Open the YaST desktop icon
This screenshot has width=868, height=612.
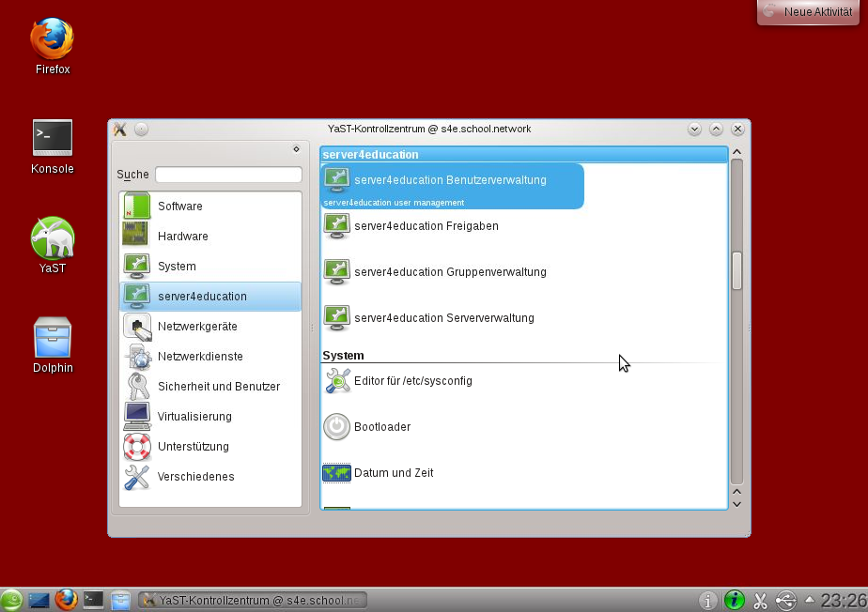52,237
